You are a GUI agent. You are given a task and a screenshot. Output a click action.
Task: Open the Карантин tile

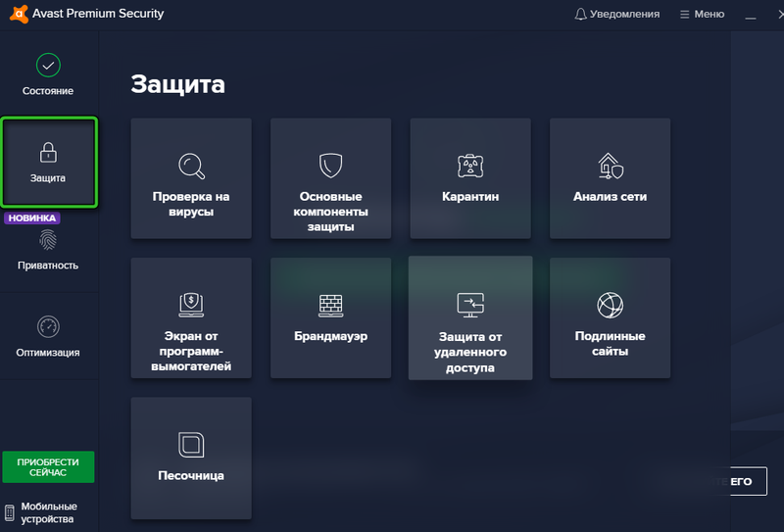pyautogui.click(x=470, y=178)
